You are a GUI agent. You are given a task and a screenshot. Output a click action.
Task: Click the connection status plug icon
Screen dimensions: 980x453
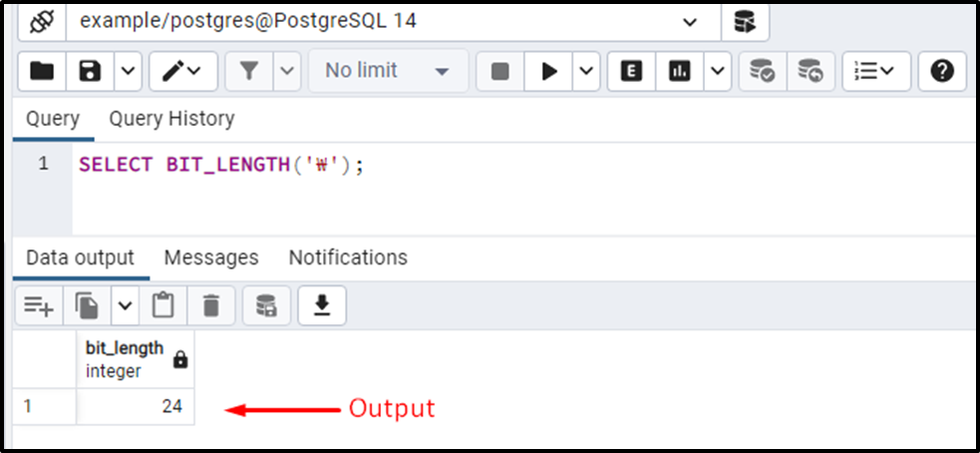(41, 23)
